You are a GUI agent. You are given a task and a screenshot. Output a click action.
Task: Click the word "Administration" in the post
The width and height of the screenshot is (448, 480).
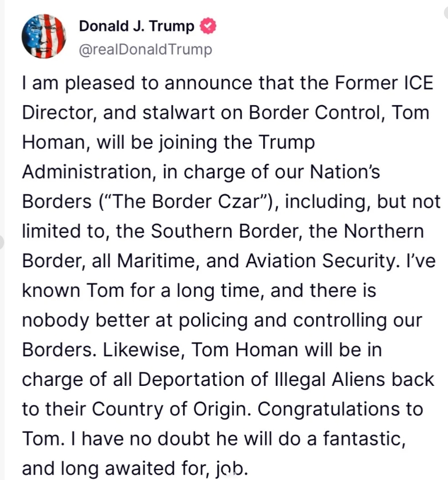pos(87,172)
